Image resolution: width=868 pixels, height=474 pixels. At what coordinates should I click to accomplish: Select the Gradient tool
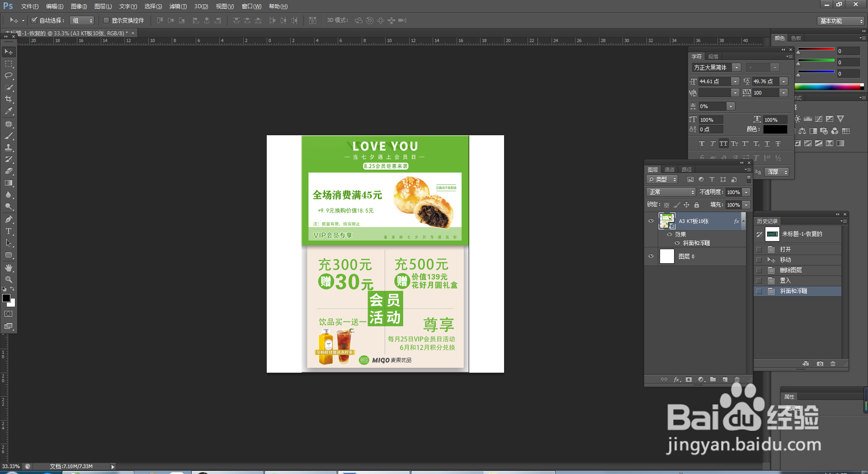click(x=9, y=183)
